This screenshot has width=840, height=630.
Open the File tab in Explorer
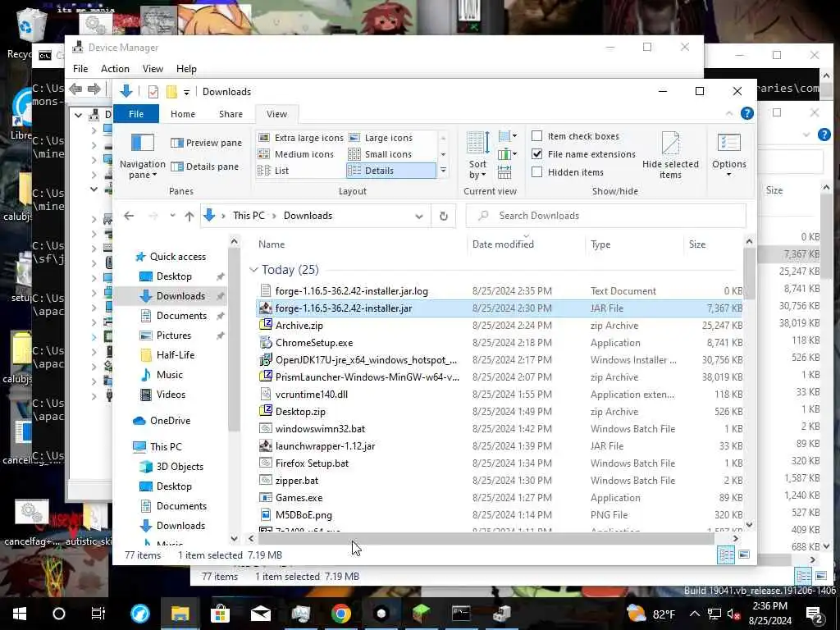[136, 114]
